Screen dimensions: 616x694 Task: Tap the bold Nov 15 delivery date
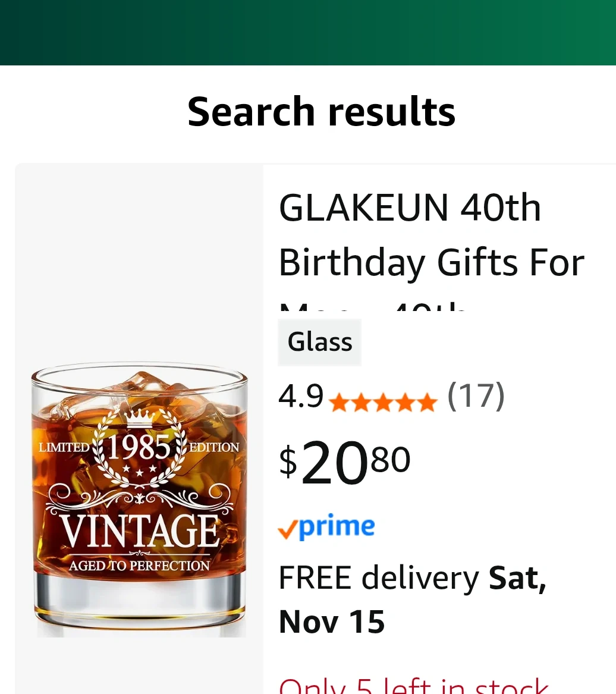pos(332,622)
